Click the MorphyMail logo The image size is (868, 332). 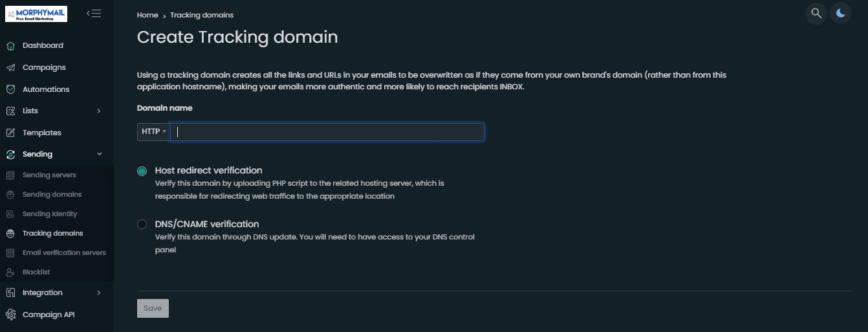coord(36,14)
